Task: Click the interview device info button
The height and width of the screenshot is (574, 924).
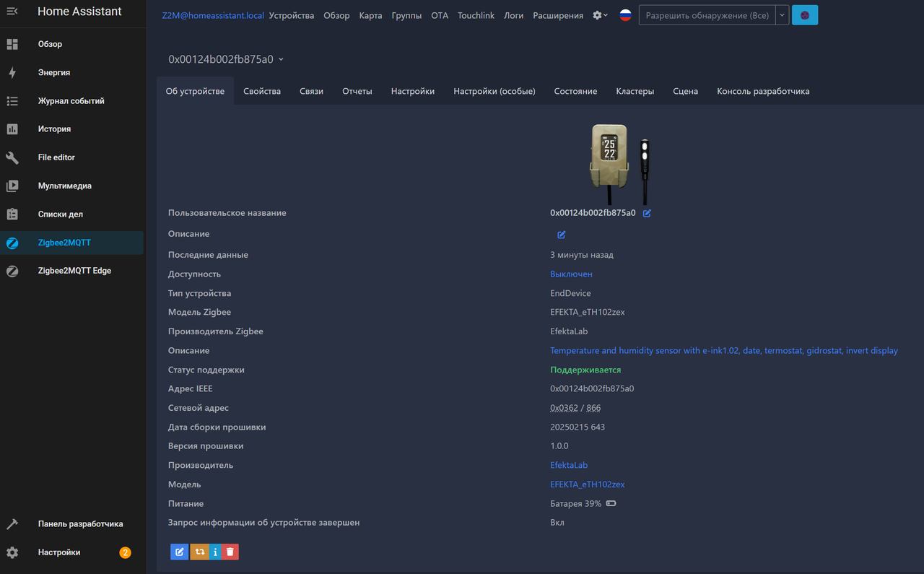Action: 215,552
